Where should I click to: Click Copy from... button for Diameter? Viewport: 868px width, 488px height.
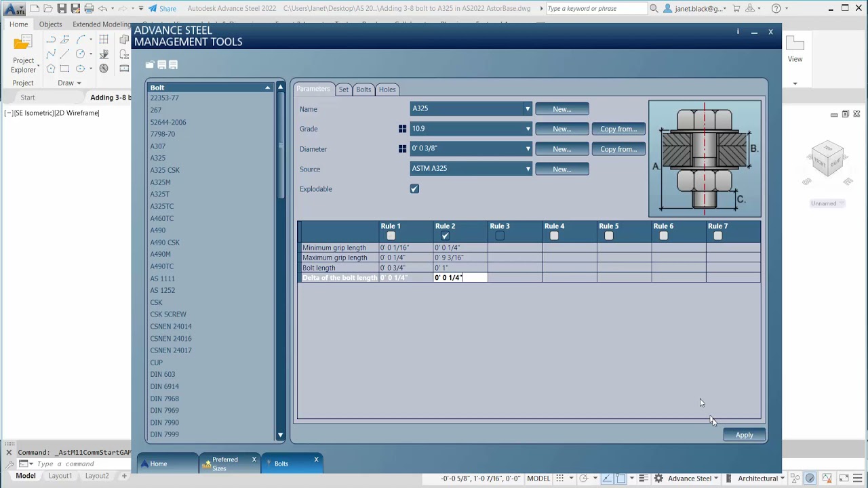[x=618, y=148]
